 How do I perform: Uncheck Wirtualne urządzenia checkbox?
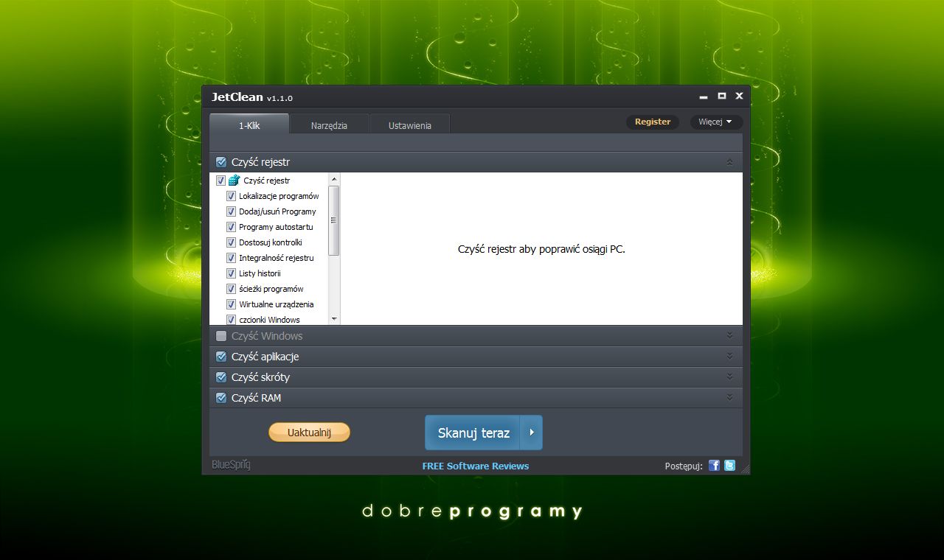231,304
